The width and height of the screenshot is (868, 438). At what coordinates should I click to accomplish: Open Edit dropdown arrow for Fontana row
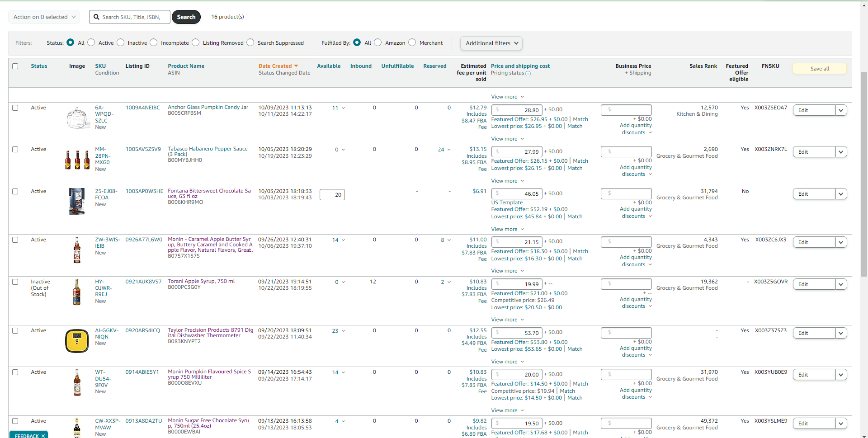pos(841,194)
